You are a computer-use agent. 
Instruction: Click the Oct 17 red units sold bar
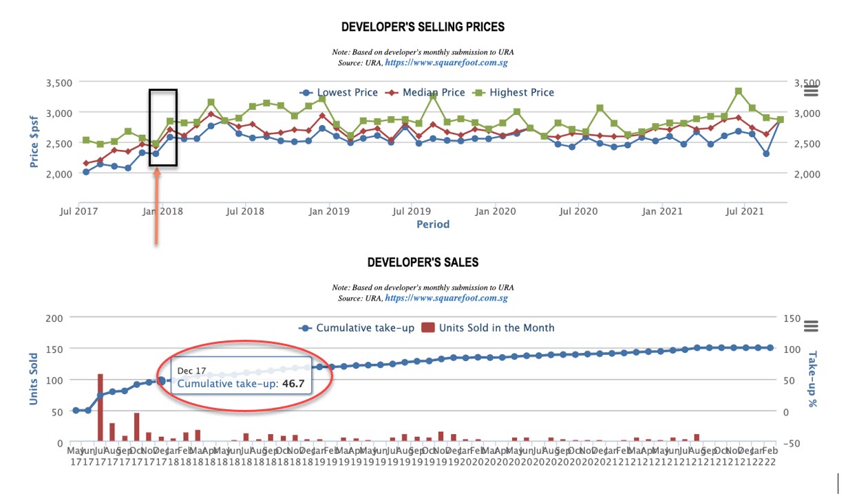(137, 427)
